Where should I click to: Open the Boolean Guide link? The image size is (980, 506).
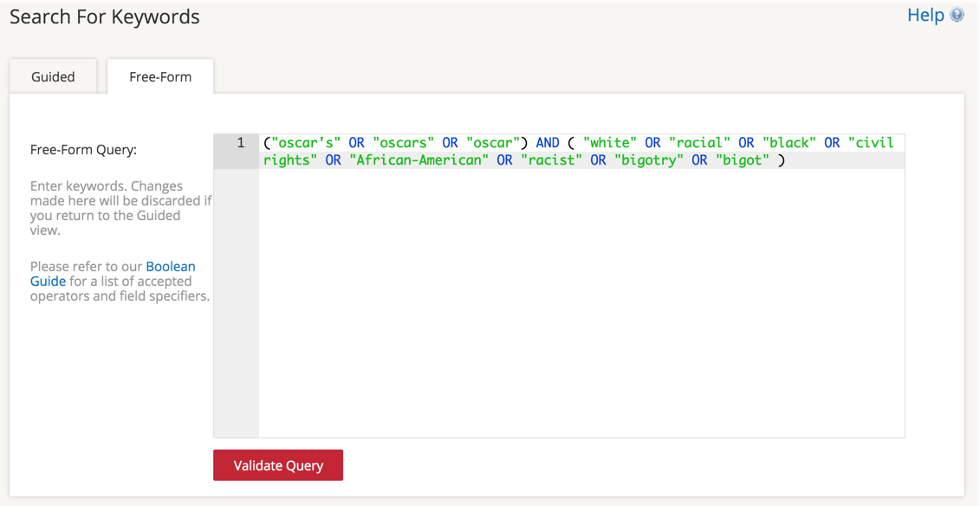point(113,274)
